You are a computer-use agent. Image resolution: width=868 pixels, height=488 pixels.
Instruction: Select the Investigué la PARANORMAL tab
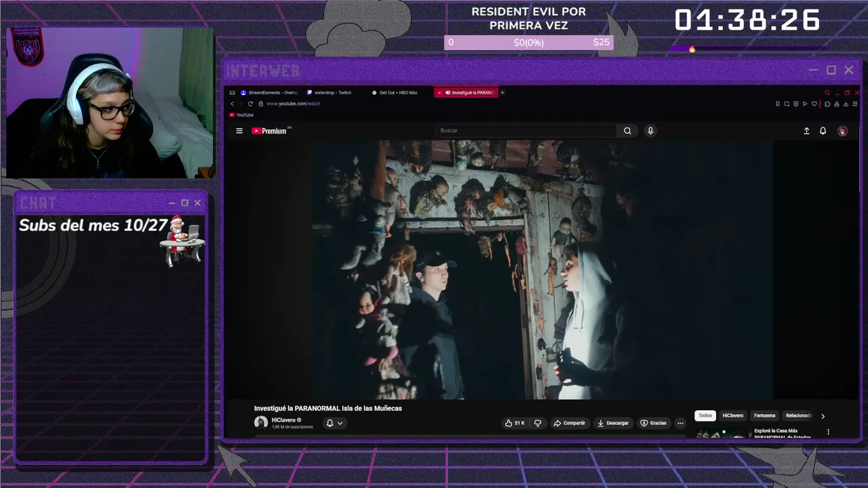(x=466, y=92)
